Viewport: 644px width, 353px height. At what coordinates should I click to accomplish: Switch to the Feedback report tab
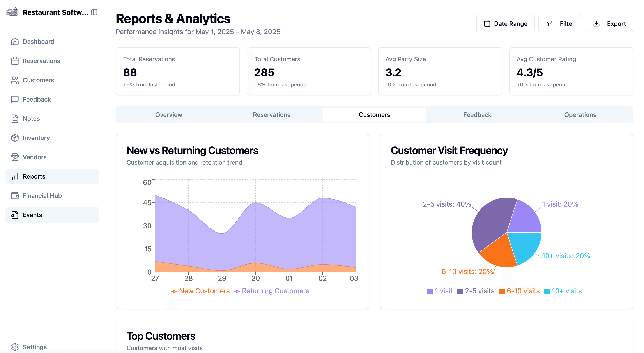477,115
